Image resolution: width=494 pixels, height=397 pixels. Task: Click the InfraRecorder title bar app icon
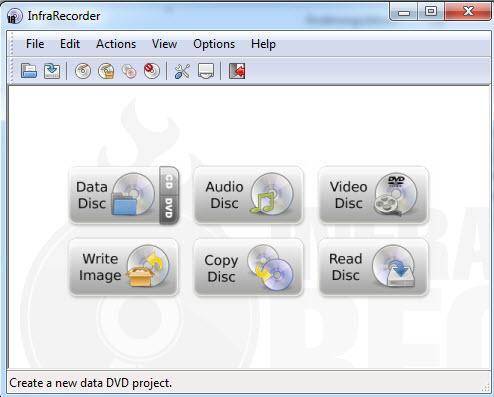14,16
